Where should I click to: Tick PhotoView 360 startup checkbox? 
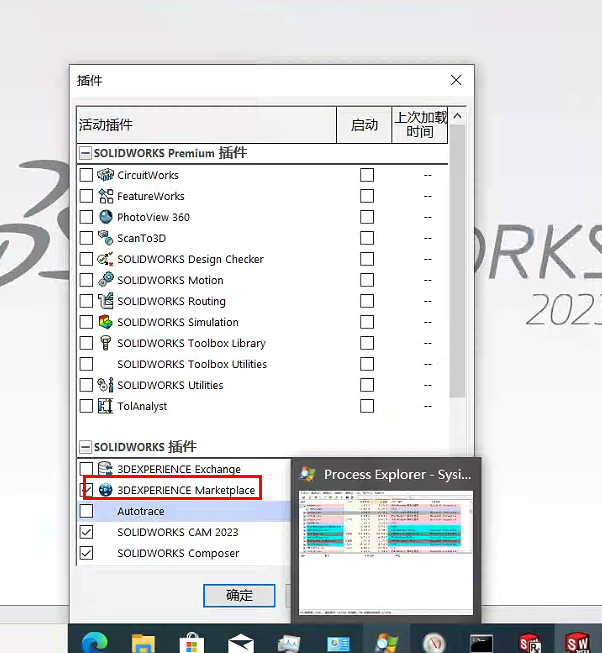367,217
